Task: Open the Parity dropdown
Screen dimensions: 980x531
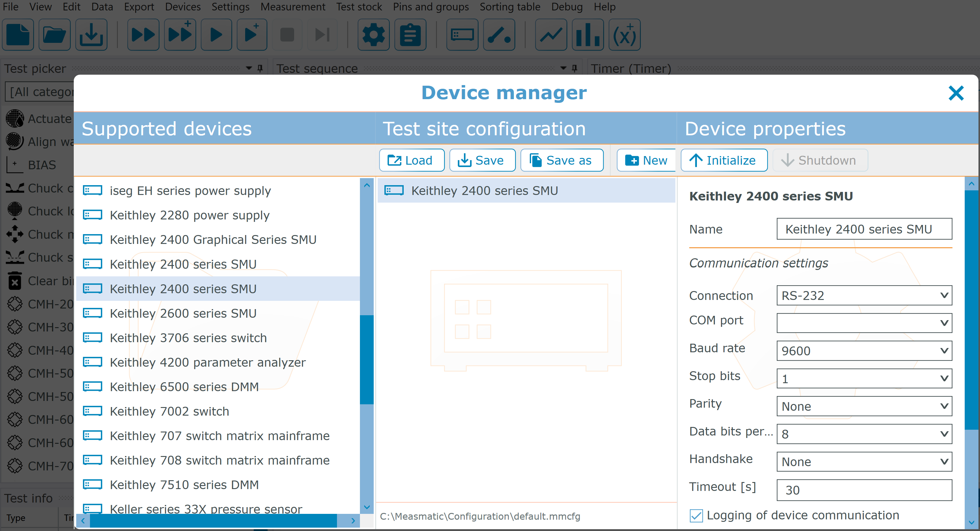Action: click(864, 406)
